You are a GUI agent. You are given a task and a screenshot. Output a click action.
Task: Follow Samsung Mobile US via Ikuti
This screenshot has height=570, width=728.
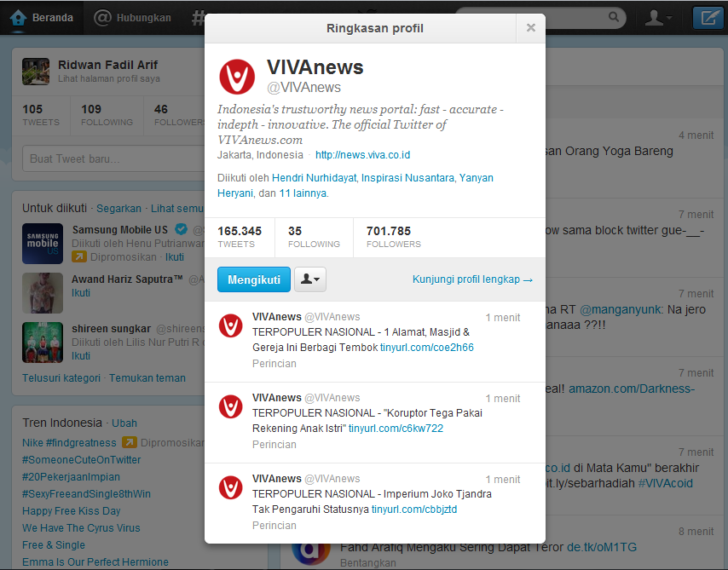pos(175,257)
